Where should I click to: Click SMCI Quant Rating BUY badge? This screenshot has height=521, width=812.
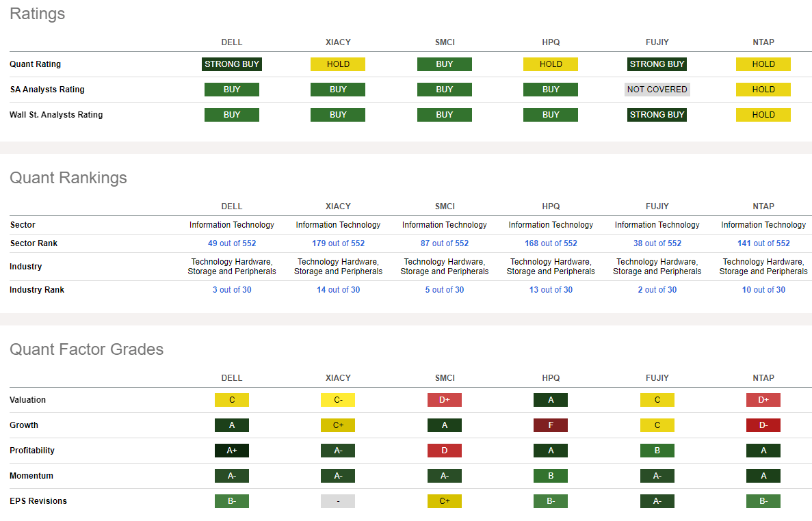click(x=445, y=64)
